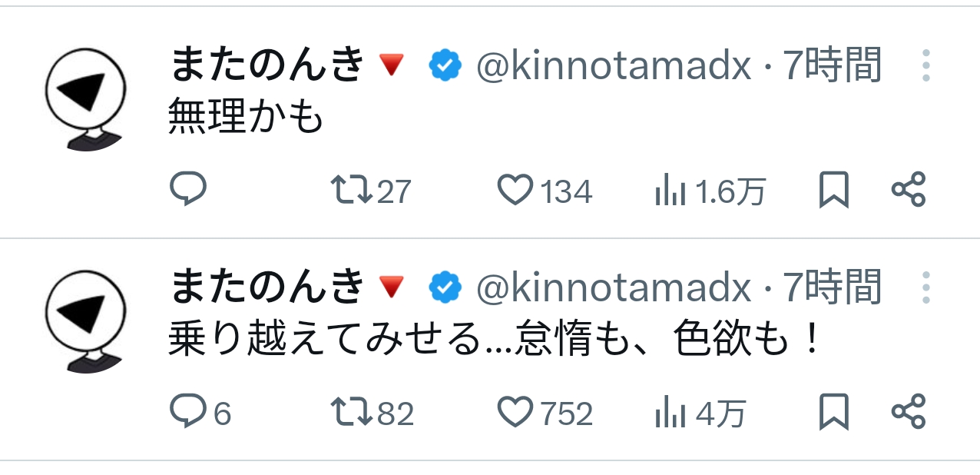Image resolution: width=980 pixels, height=475 pixels.
Task: Open the @kinnotamadx handle in the first tweet
Action: coord(614,67)
